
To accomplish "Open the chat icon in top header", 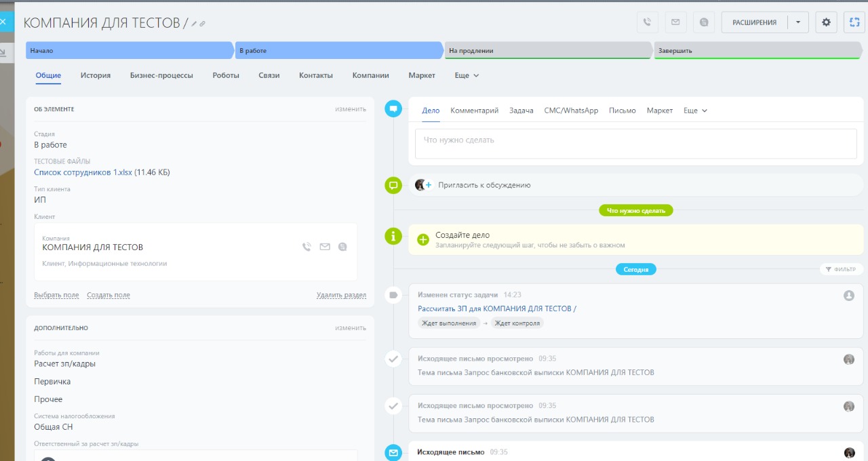I will tap(704, 22).
